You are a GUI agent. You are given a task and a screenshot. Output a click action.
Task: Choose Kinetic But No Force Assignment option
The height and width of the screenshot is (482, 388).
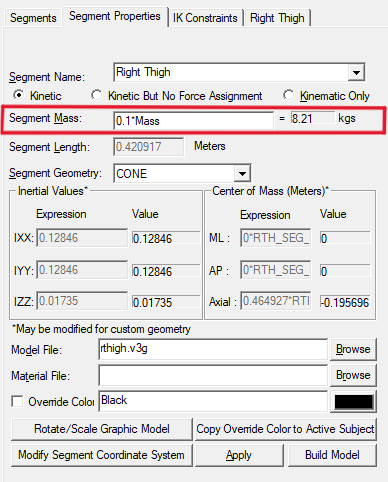tap(97, 95)
